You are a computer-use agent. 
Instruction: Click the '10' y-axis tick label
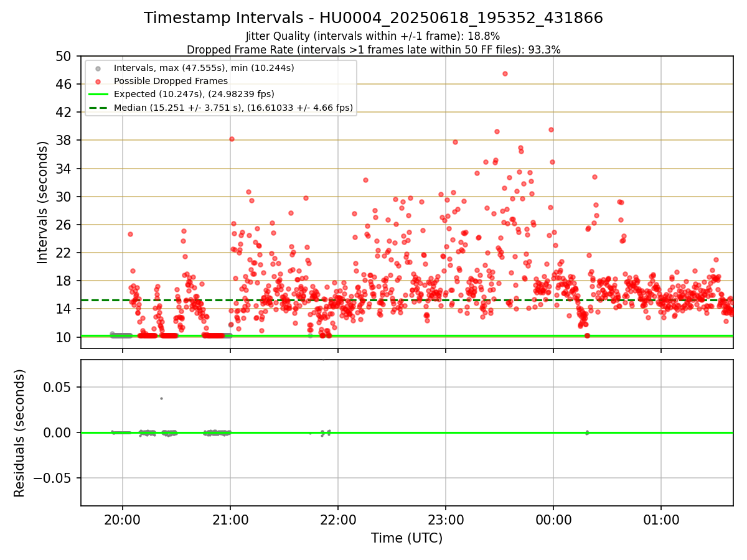[65, 337]
